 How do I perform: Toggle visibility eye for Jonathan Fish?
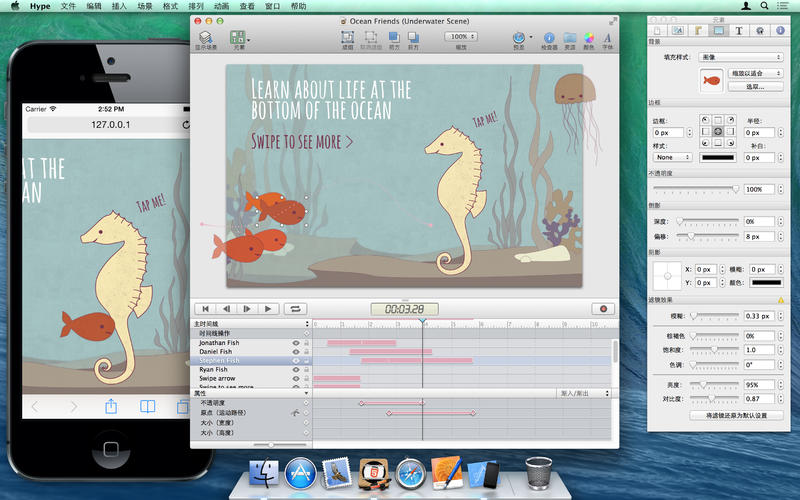click(x=296, y=343)
